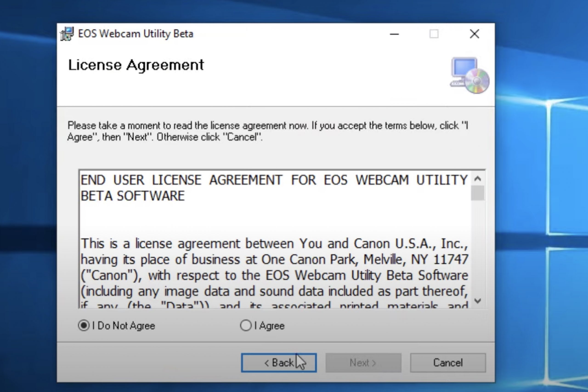This screenshot has width=588, height=392.
Task: Click the "License Agreement" page header
Action: tap(136, 65)
